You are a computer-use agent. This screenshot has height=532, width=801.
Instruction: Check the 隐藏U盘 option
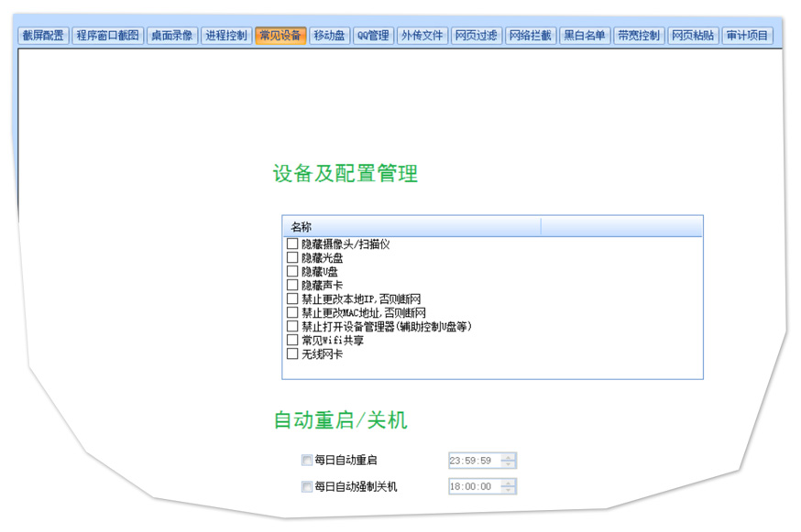point(292,272)
